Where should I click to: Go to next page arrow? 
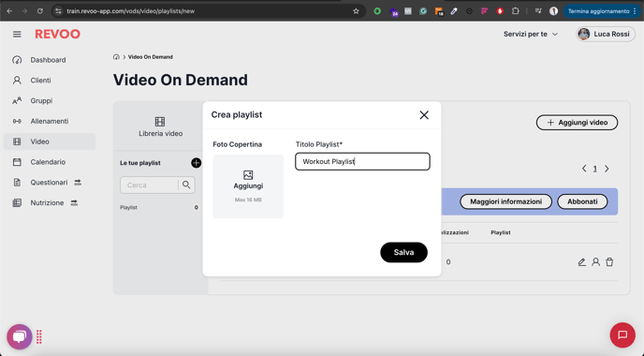click(607, 169)
